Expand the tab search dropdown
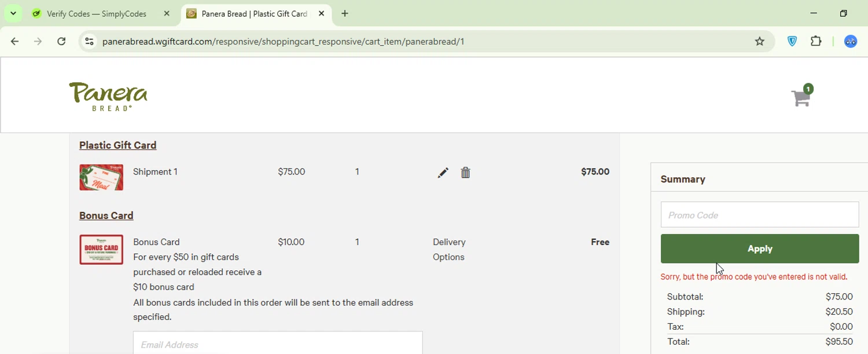The width and height of the screenshot is (868, 354). click(x=13, y=13)
